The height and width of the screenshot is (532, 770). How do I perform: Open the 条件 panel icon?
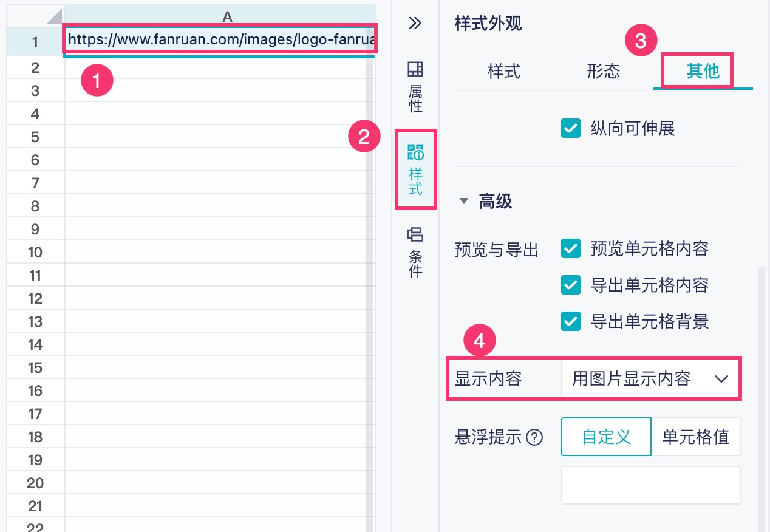[415, 252]
